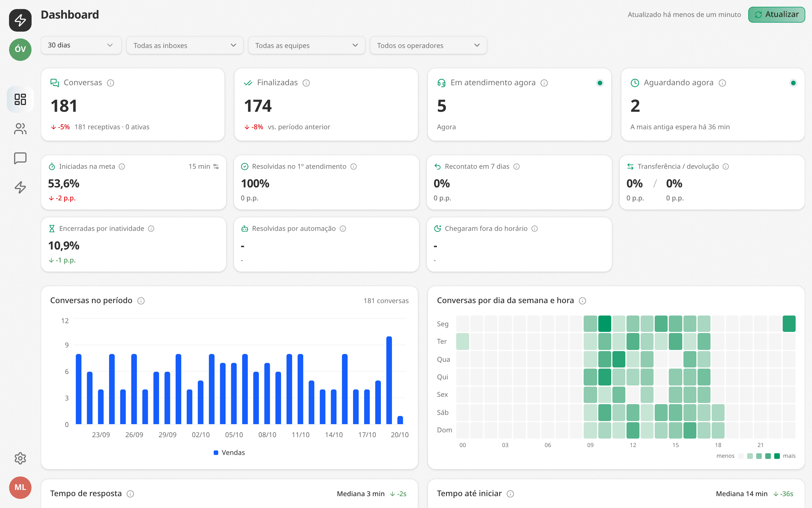Screen dimensions: 812x508
Task: Show info for the weekday-hour heatmap
Action: (x=582, y=301)
